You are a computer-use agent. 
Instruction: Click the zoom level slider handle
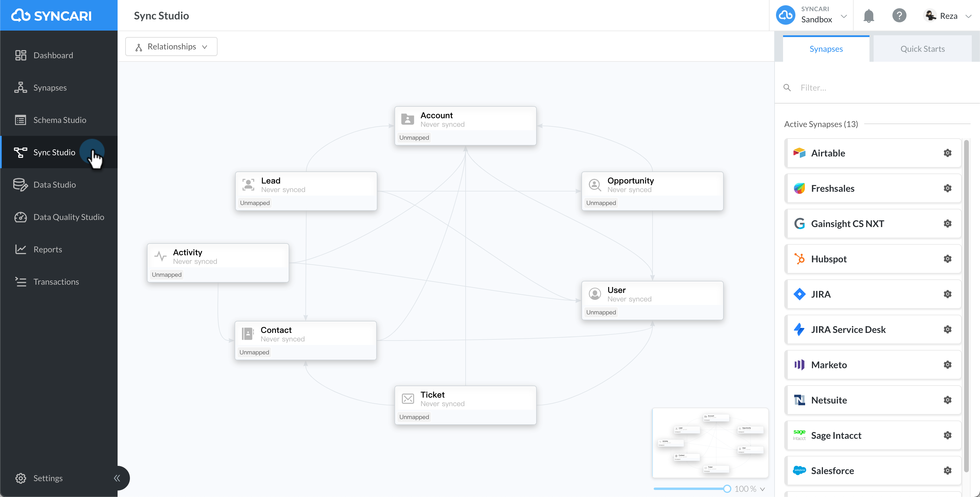727,489
